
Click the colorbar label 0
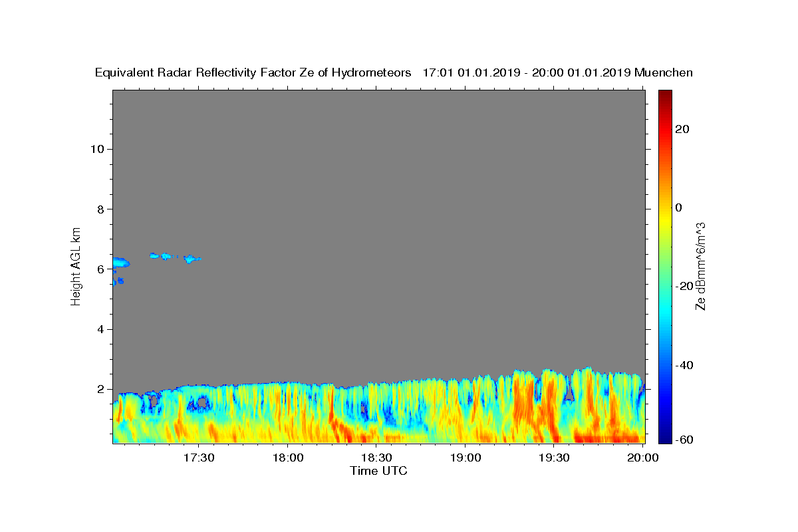tap(678, 207)
